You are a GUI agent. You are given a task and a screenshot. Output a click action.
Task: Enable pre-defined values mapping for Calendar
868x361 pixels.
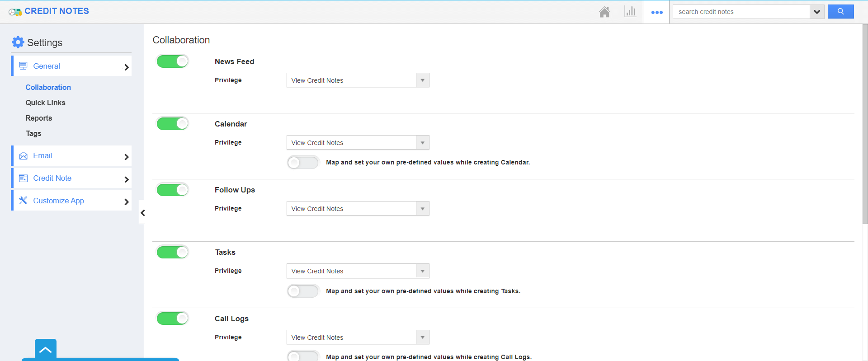click(303, 162)
